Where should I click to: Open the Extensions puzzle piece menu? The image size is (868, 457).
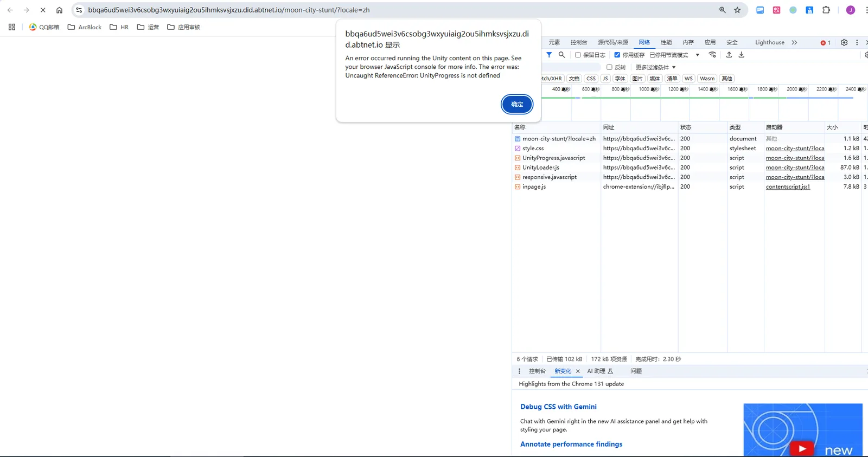tap(826, 10)
